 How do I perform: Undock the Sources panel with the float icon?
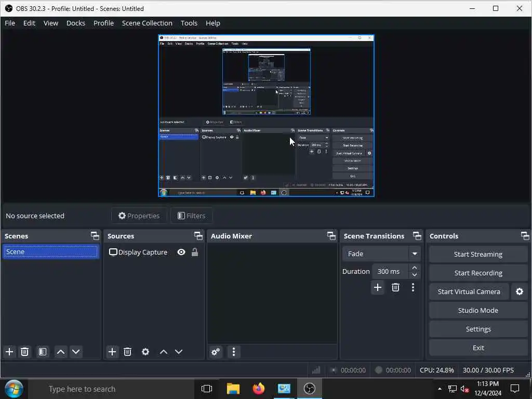tap(198, 236)
